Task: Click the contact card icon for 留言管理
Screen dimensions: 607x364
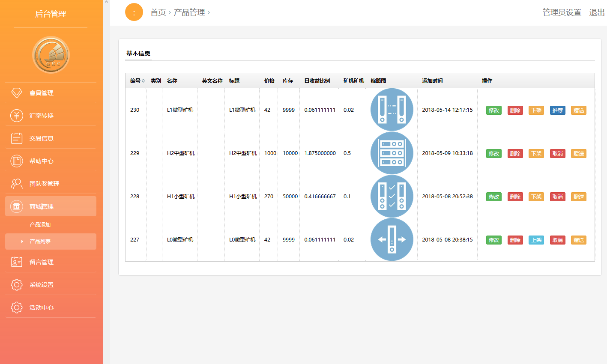Action: (x=16, y=262)
